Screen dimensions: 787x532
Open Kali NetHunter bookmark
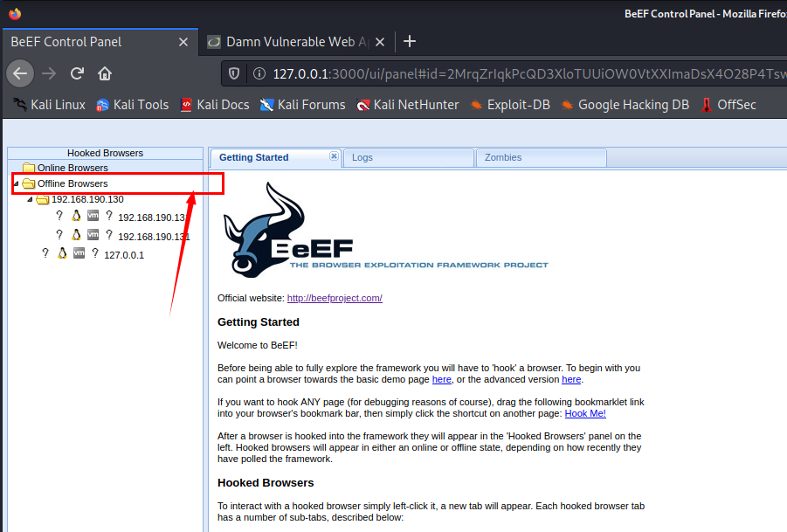pyautogui.click(x=408, y=105)
